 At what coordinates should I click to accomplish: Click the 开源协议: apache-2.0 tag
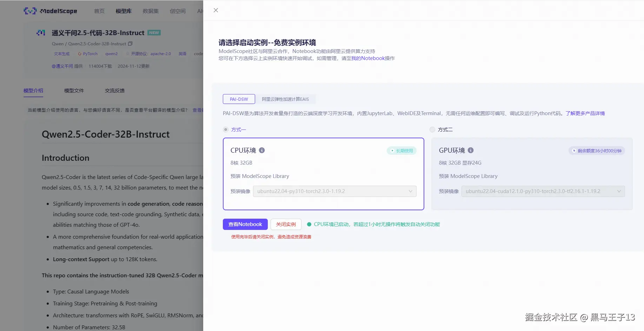(x=148, y=54)
